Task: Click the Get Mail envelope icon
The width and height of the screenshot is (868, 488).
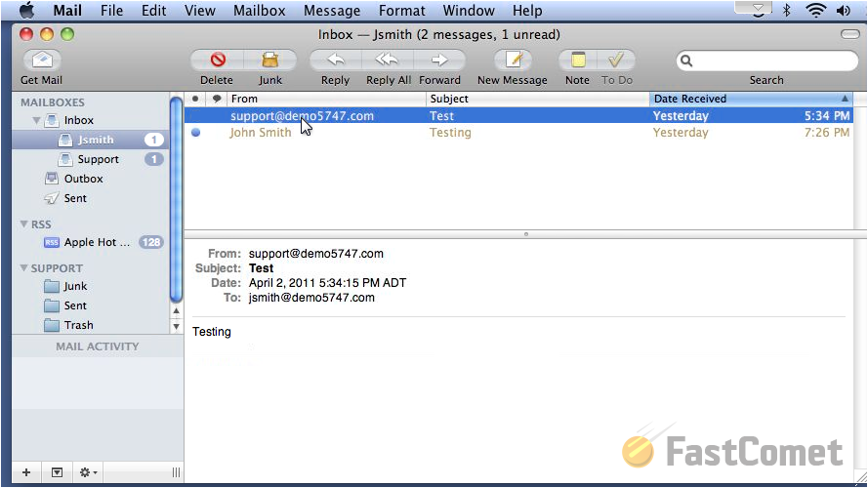Action: coord(42,60)
